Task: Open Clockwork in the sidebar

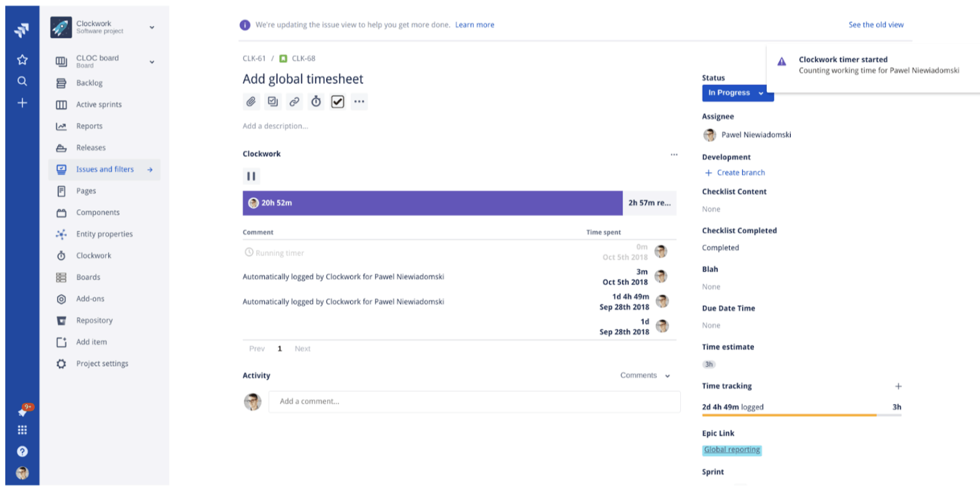Action: 105,256
